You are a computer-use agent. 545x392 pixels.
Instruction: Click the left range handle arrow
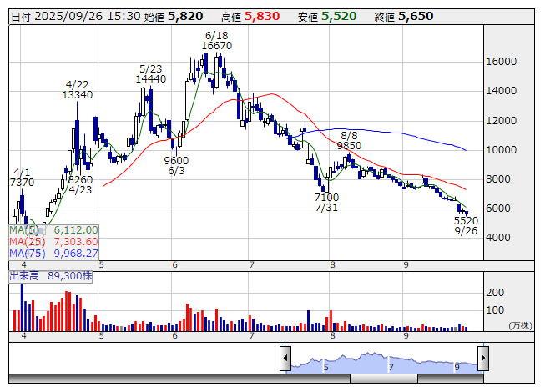pyautogui.click(x=285, y=359)
